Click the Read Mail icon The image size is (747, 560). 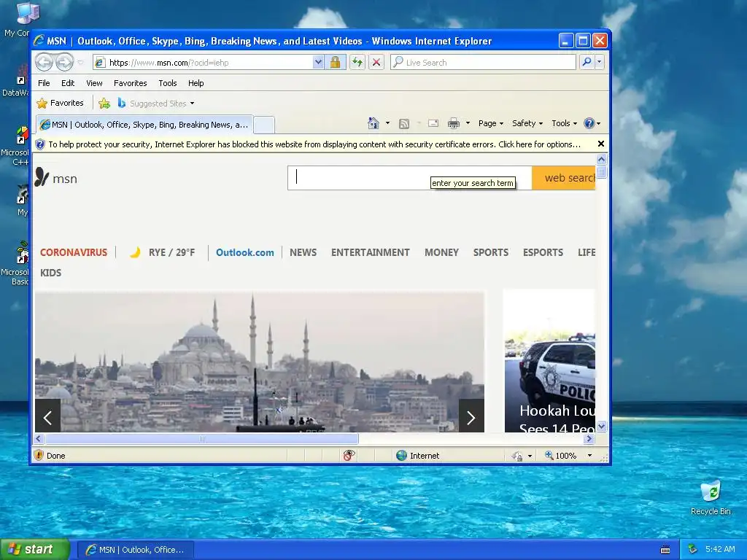point(433,123)
